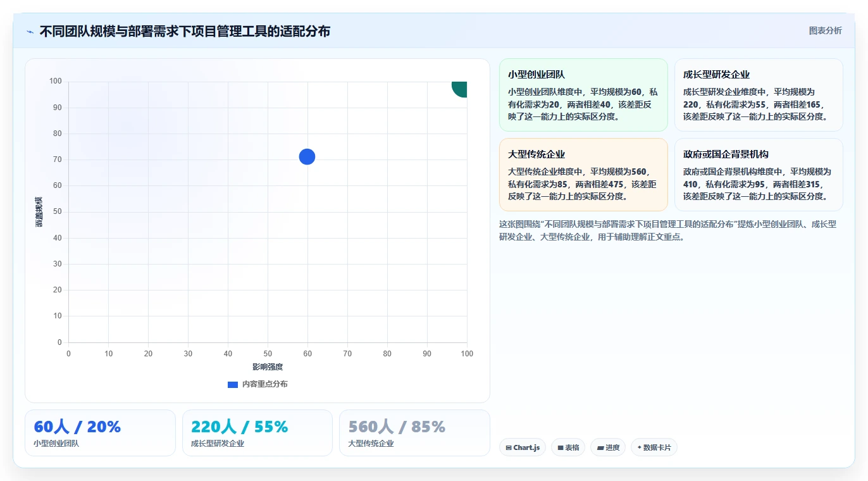Click the Chart.js tag pill
The image size is (868, 481).
[x=523, y=447]
